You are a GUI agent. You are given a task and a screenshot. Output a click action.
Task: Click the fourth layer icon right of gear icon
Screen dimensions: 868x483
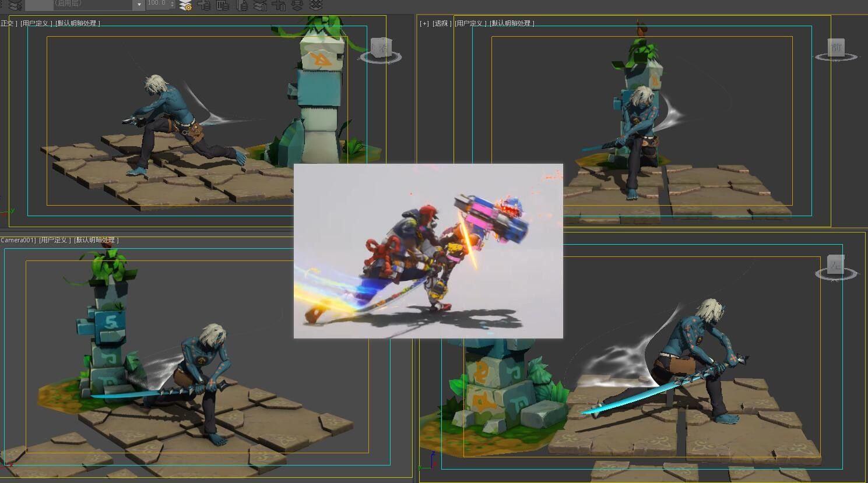[260, 5]
